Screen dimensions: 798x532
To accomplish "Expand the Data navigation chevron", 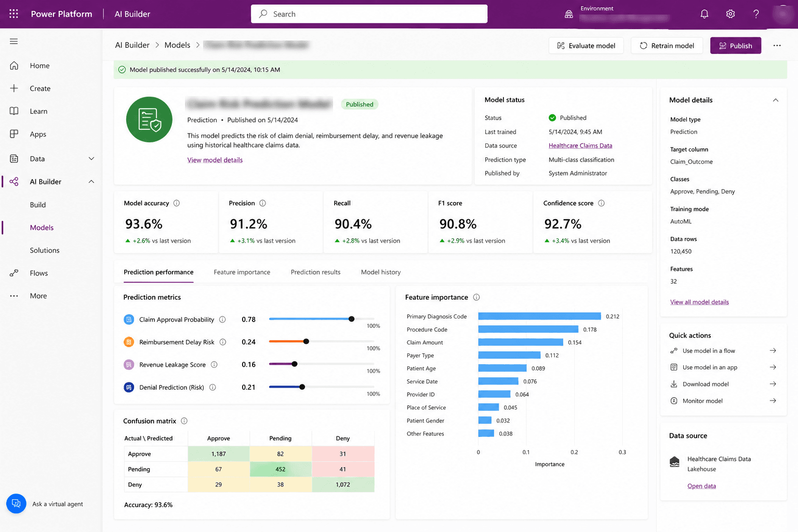I will 91,159.
